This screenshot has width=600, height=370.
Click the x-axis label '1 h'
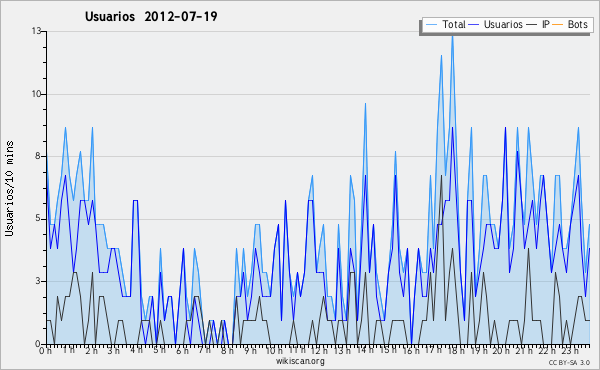[x=68, y=350]
